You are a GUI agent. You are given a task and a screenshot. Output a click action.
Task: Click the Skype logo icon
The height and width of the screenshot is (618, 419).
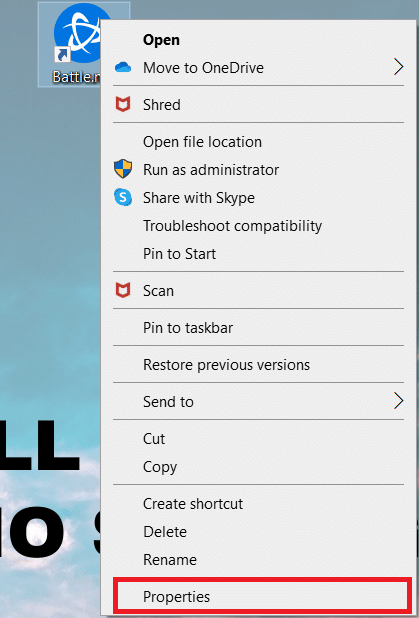point(123,197)
